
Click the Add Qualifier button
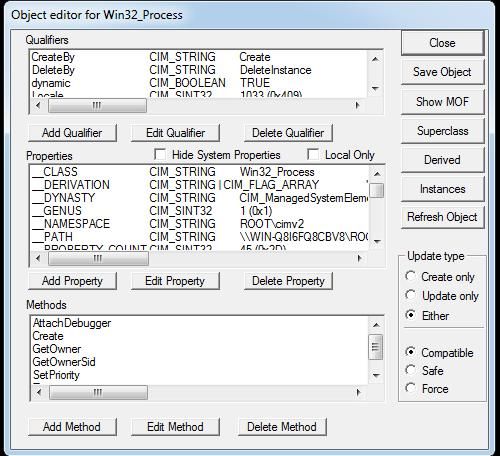click(x=72, y=133)
